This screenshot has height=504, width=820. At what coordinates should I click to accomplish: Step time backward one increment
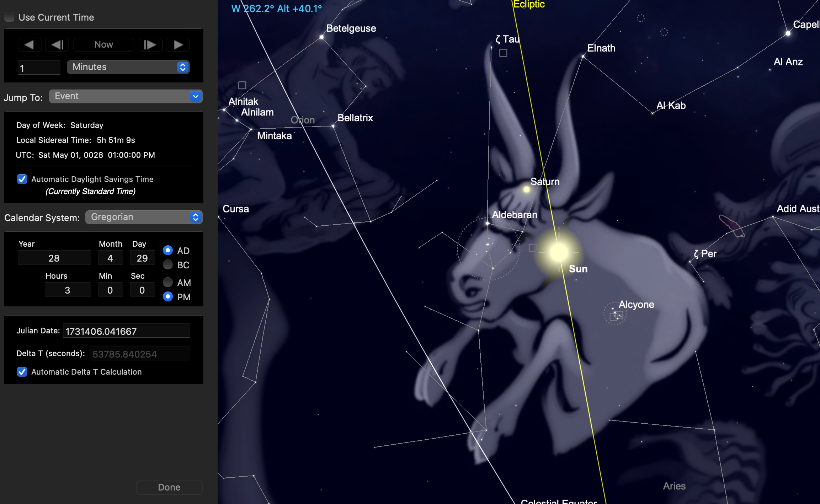click(57, 45)
